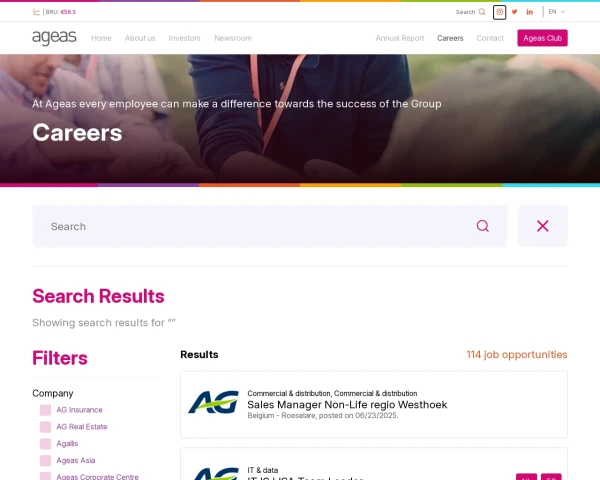
Task: Click the Ageas Club button
Action: [x=543, y=38]
